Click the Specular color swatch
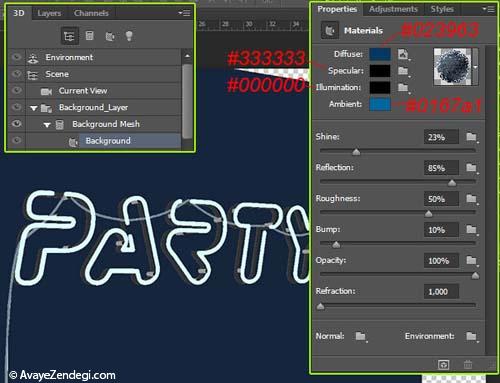Image resolution: width=500 pixels, height=383 pixels. coord(380,71)
